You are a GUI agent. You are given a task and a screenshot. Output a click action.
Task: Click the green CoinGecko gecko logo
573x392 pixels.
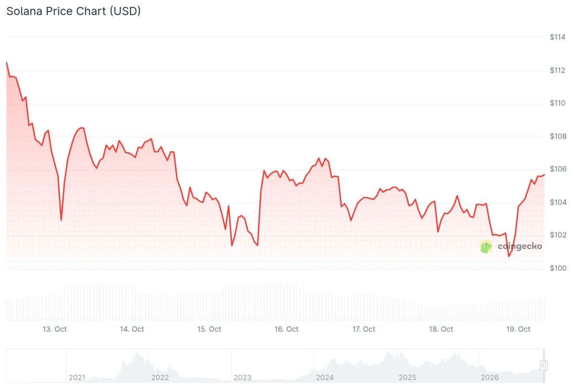486,247
